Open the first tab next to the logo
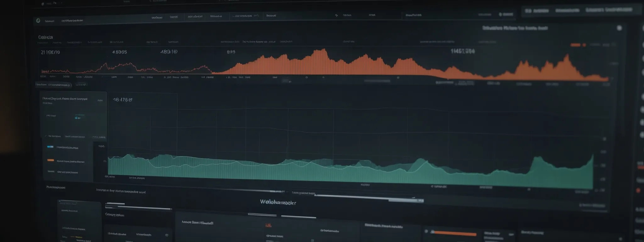Viewport: 644px width, 242px height. pos(49,21)
